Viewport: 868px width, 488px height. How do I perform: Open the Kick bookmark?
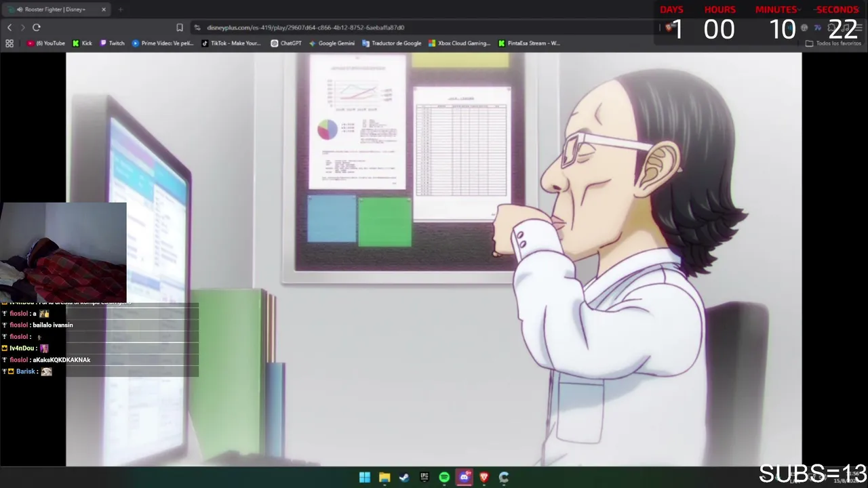point(82,43)
